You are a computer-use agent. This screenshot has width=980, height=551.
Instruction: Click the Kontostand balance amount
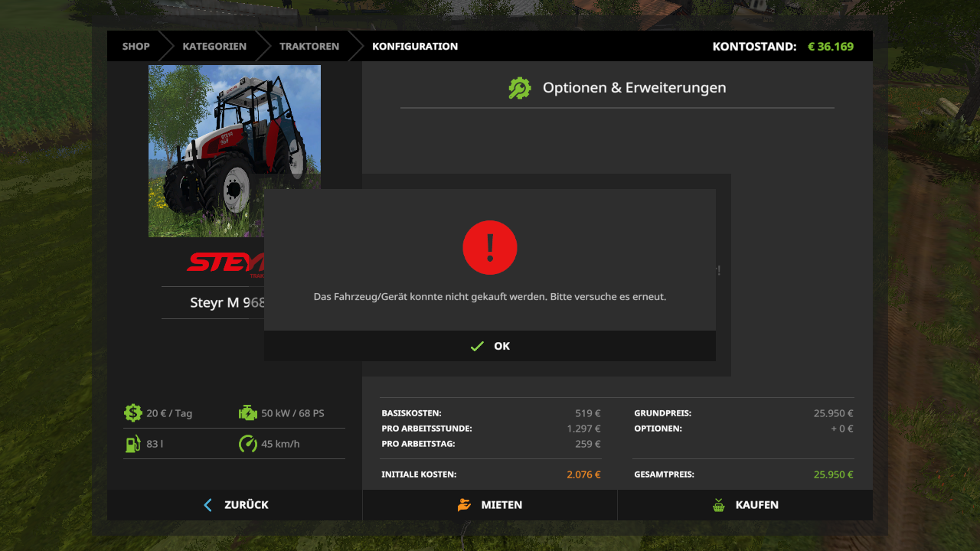830,47
